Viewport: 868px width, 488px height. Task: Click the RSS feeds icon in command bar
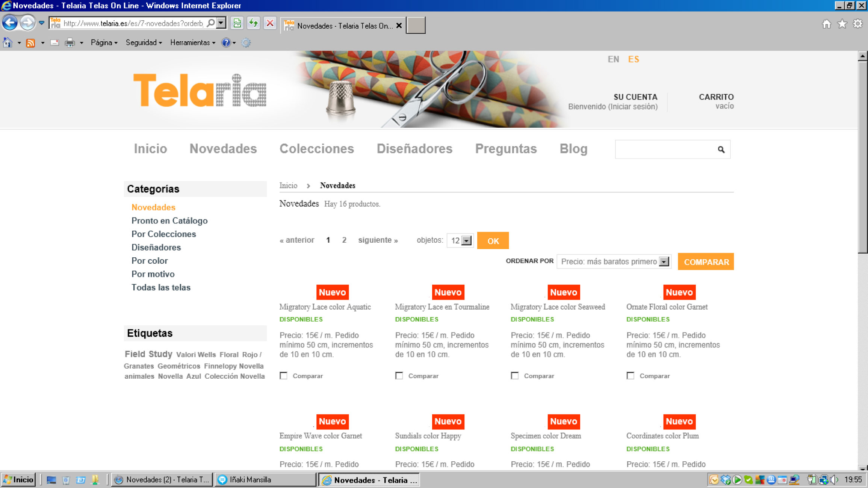coord(30,43)
